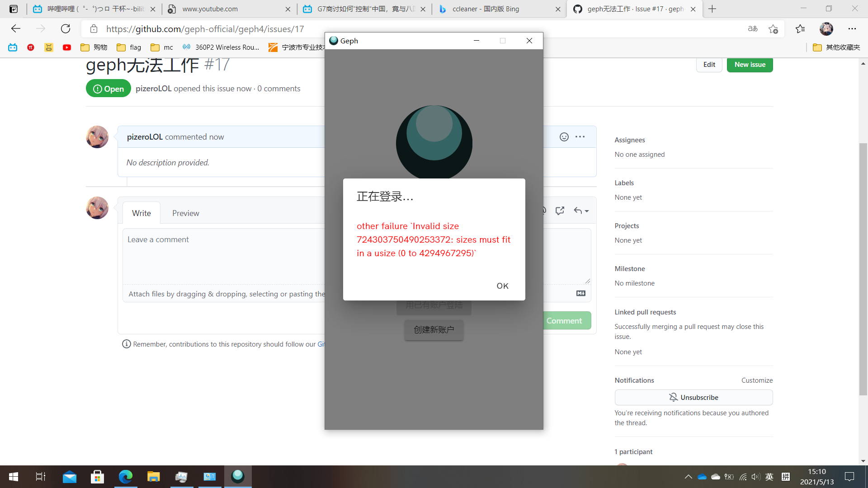Click the browser profile avatar icon
868x488 pixels.
tap(826, 28)
